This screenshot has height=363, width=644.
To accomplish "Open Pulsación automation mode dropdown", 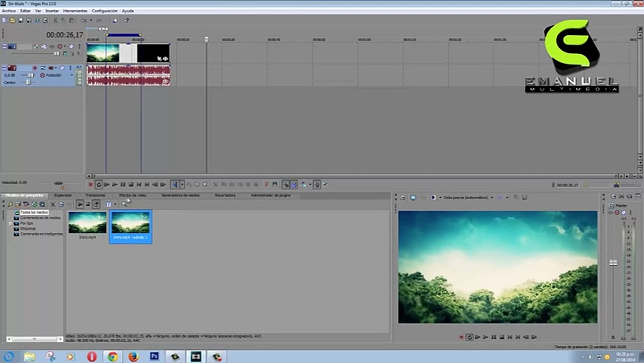I will click(72, 75).
